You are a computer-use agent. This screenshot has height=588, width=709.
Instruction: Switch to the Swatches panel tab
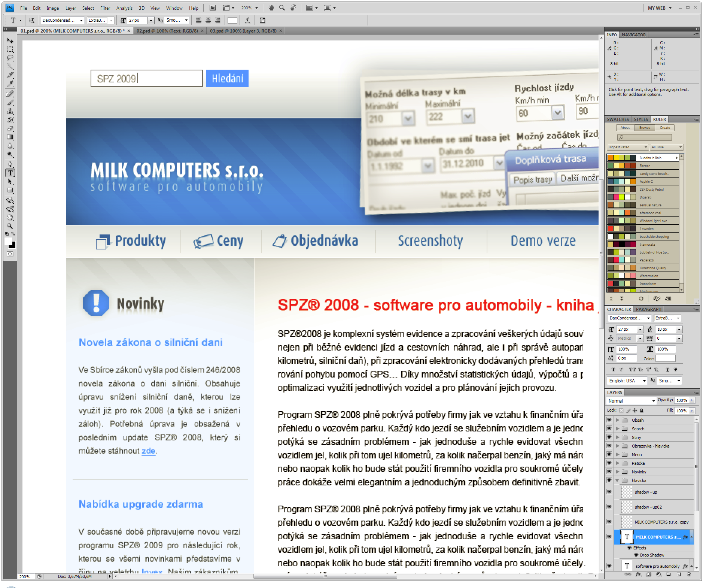(618, 119)
